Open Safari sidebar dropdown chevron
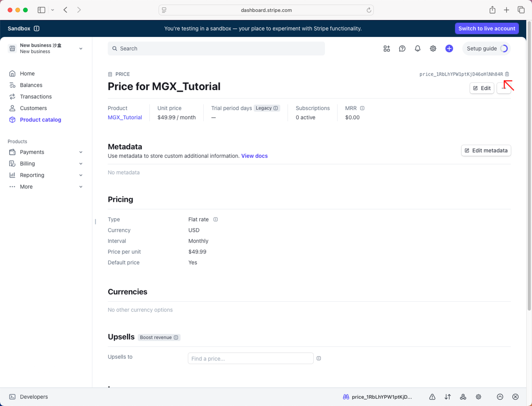 click(52, 10)
